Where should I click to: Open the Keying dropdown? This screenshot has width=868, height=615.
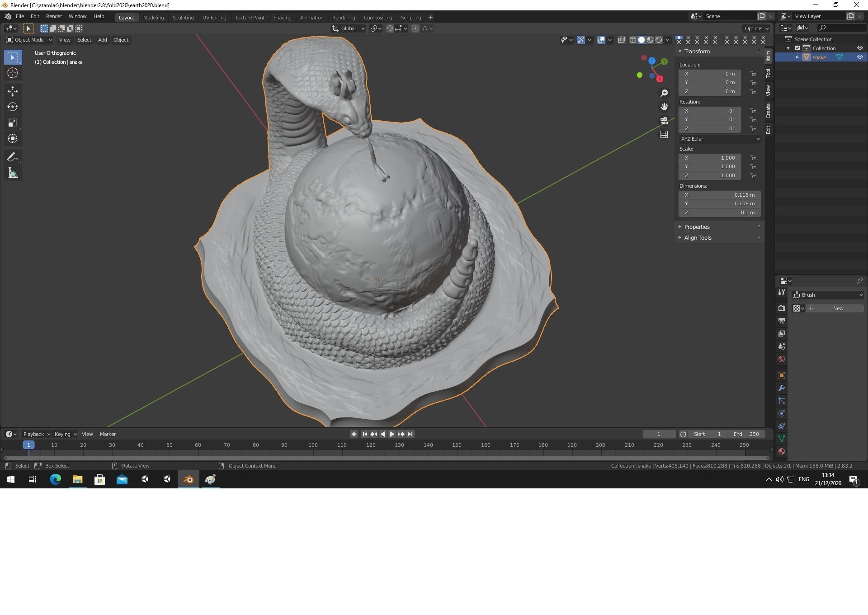pyautogui.click(x=66, y=434)
